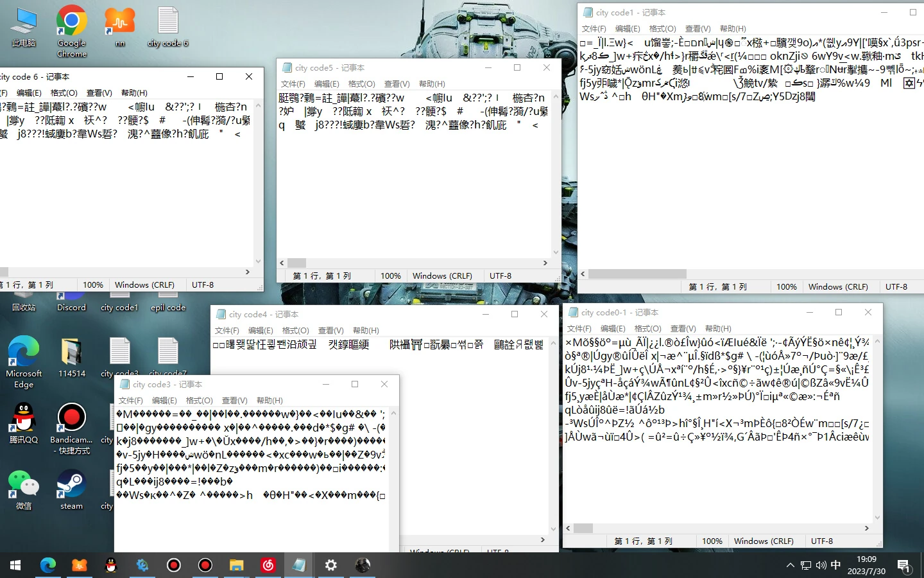Viewport: 924px width, 578px height.
Task: Switch input method via the 中 indicator
Action: click(x=835, y=566)
